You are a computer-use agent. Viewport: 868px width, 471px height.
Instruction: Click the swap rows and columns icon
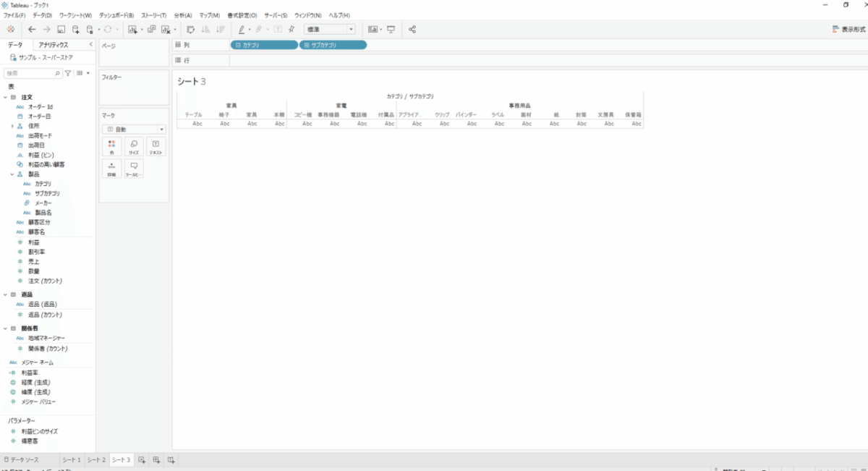tap(191, 30)
